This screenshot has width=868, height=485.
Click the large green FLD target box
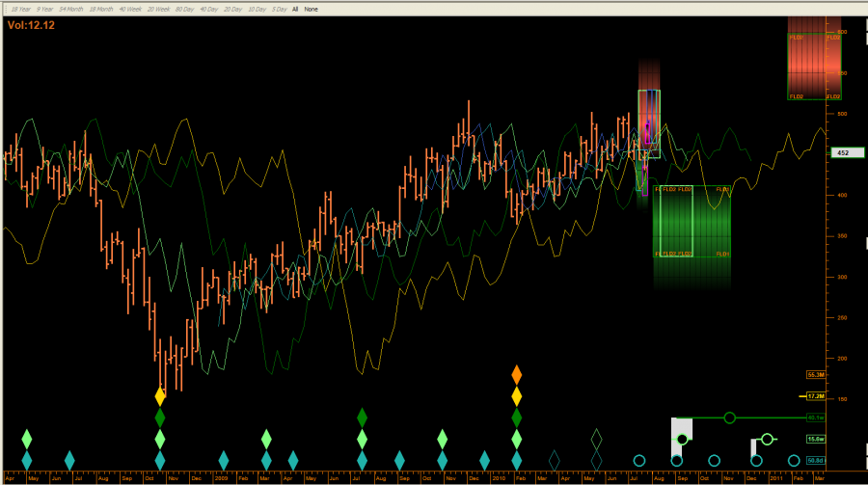click(x=692, y=221)
